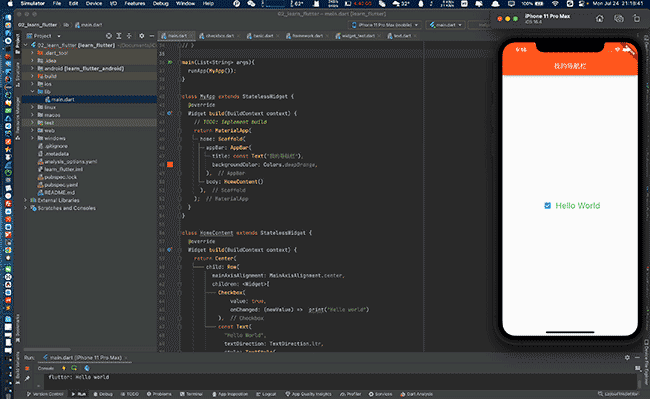Click the green run gutter arrow beside main()

[x=170, y=62]
